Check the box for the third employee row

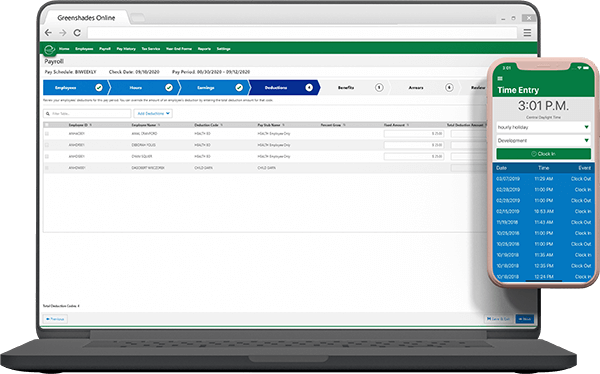pos(47,157)
